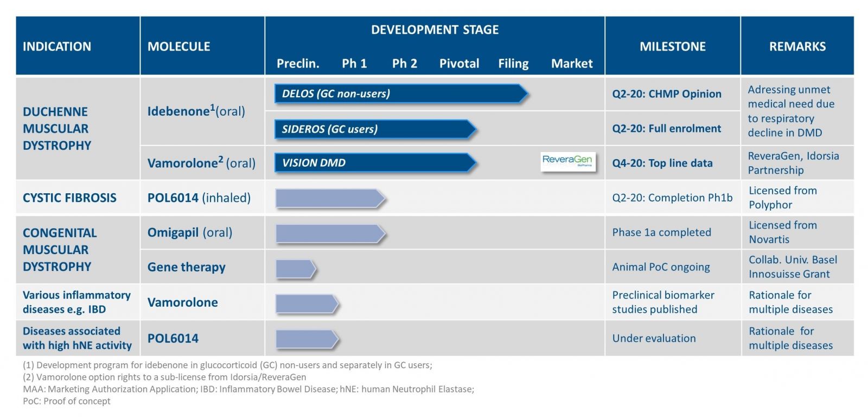Click the DELOS (GC non-users) progress arrow
Screen dimensions: 868x417
[x=400, y=93]
